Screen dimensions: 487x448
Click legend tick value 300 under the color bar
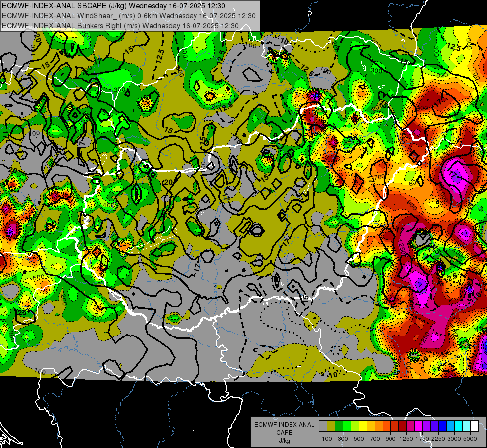click(343, 439)
